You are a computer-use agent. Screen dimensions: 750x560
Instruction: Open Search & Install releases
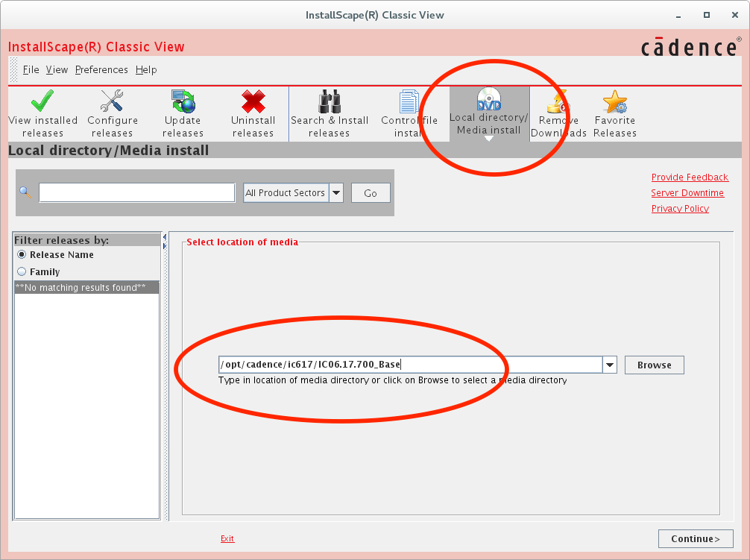point(330,114)
